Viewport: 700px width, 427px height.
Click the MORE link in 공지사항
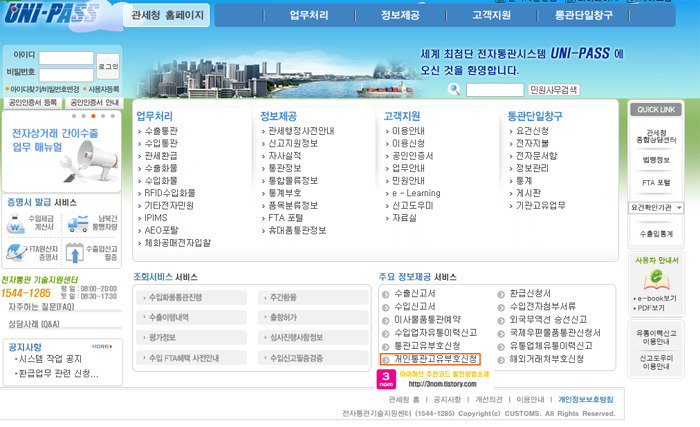[102, 347]
